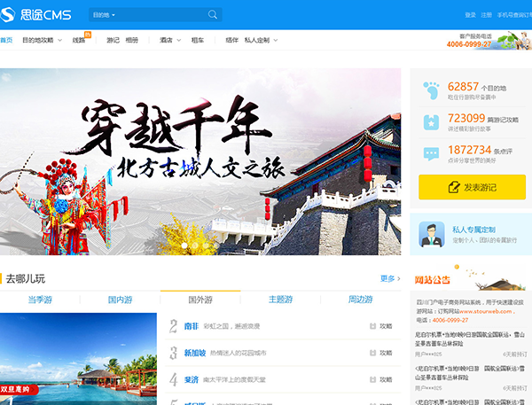Click the 网站公告 heading
The width and height of the screenshot is (532, 405).
(x=433, y=280)
